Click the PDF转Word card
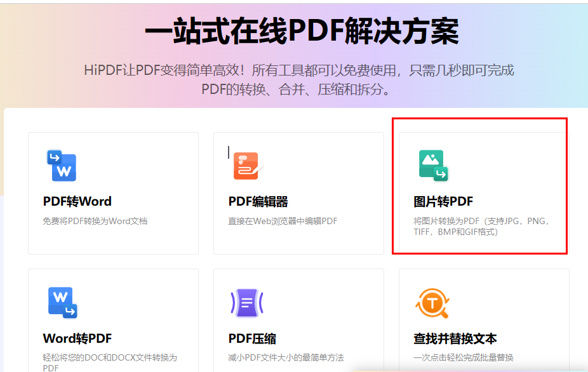This screenshot has height=372, width=588. (x=113, y=194)
